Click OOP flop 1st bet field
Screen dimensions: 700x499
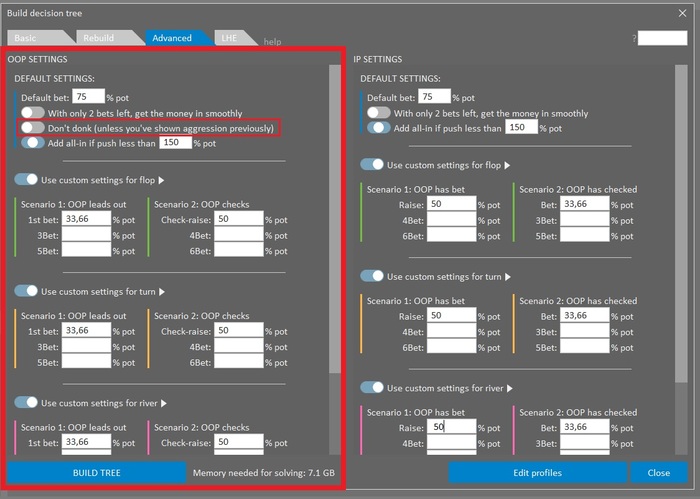[x=86, y=219]
